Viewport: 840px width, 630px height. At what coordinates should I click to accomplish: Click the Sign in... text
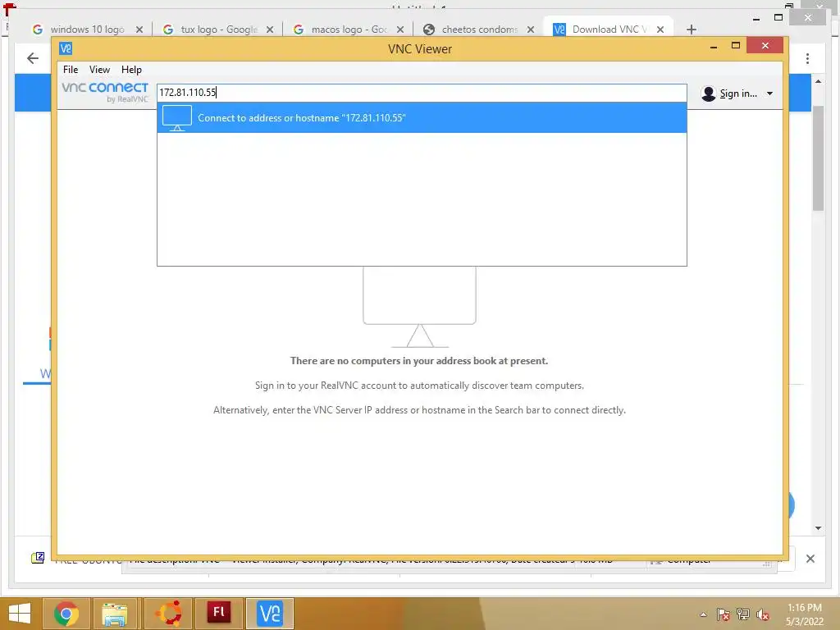738,94
